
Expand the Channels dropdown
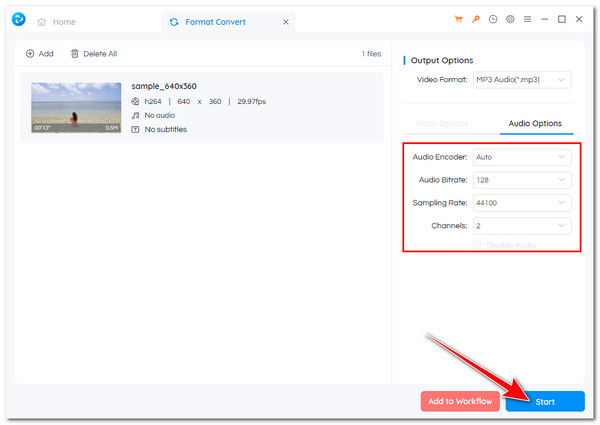(x=520, y=226)
